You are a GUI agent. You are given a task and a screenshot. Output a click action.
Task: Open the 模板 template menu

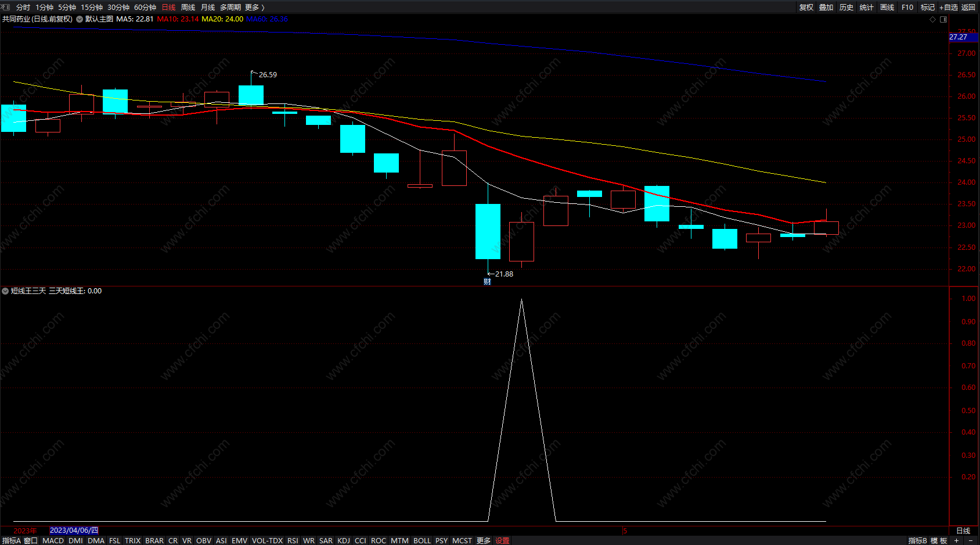coord(939,540)
